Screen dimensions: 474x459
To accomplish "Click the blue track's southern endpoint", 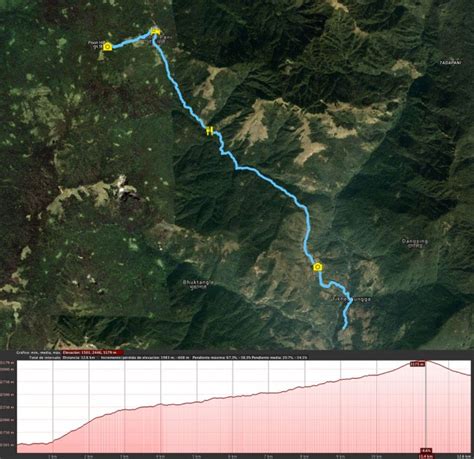I will [344, 328].
